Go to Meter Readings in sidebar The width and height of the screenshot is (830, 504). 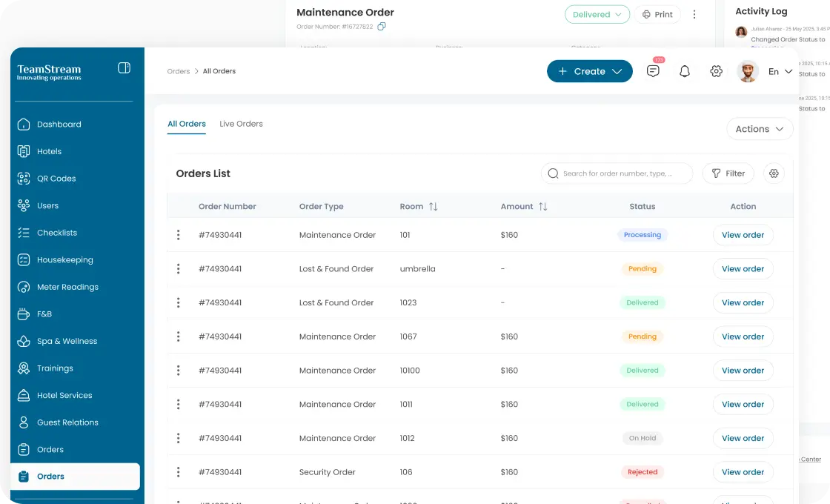click(67, 287)
